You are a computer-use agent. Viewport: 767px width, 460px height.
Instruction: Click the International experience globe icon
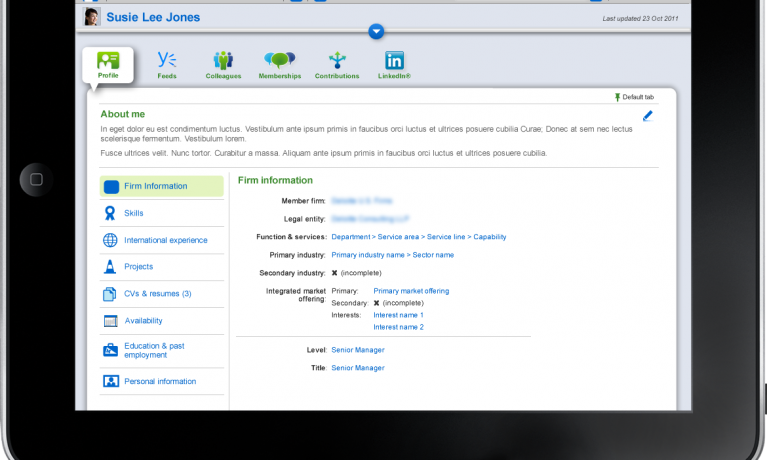point(110,240)
